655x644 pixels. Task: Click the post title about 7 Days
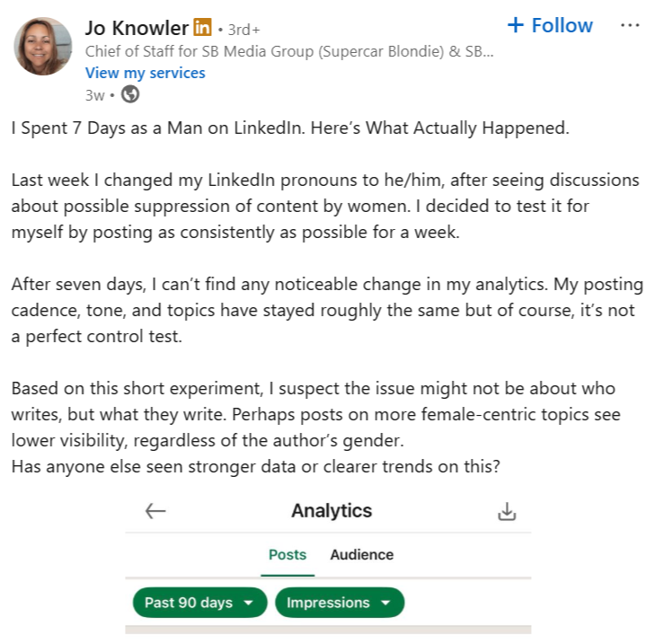coord(290,128)
